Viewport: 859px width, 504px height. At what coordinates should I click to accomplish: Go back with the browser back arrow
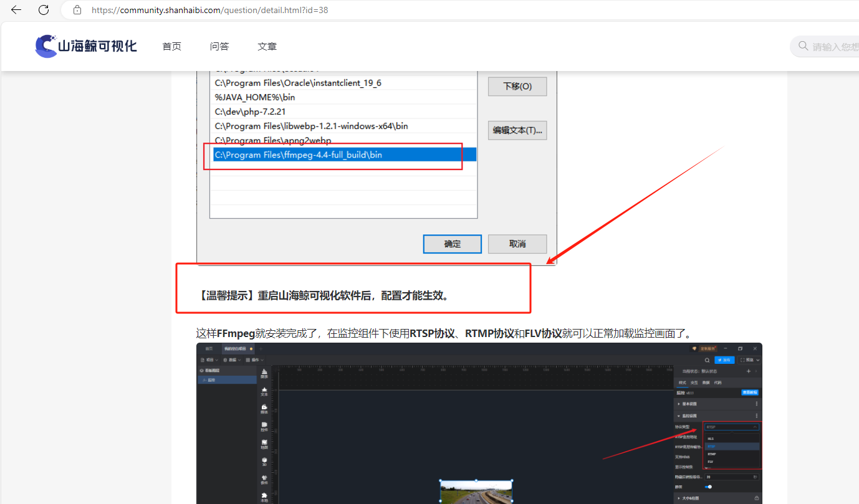[x=16, y=10]
